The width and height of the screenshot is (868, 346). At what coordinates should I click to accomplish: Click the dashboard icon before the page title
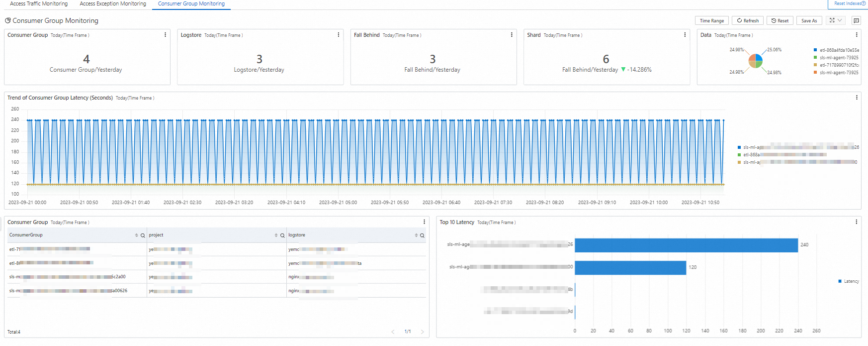point(7,20)
